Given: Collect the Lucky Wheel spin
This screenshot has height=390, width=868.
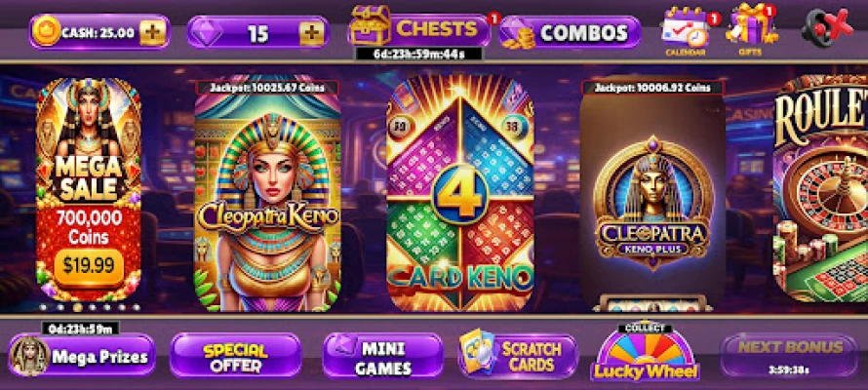Looking at the screenshot, I should [x=645, y=354].
